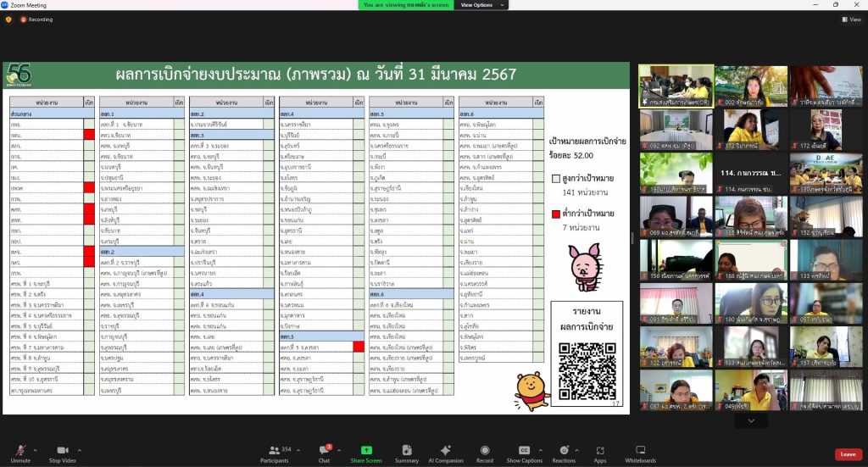Click the Recording indicator label

point(39,19)
